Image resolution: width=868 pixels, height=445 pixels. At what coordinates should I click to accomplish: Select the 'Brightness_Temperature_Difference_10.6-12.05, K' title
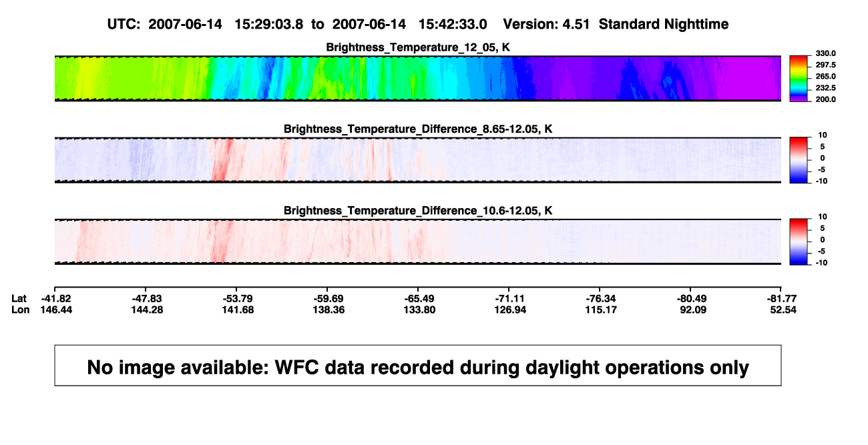point(418,211)
